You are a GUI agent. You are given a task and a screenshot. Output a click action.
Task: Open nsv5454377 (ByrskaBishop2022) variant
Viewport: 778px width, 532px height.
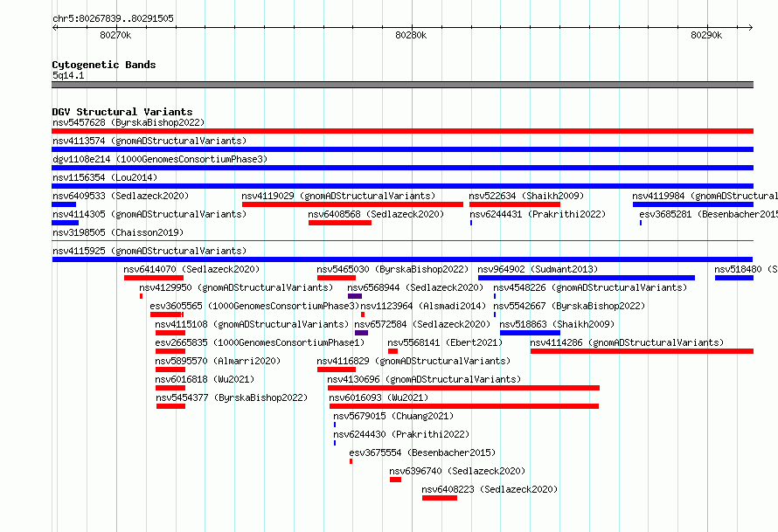coord(232,397)
